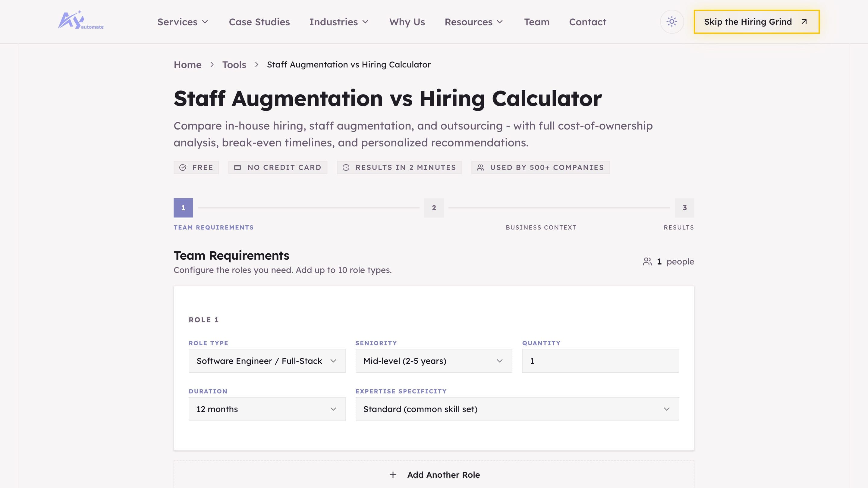Focus the Quantity input field

tap(600, 361)
